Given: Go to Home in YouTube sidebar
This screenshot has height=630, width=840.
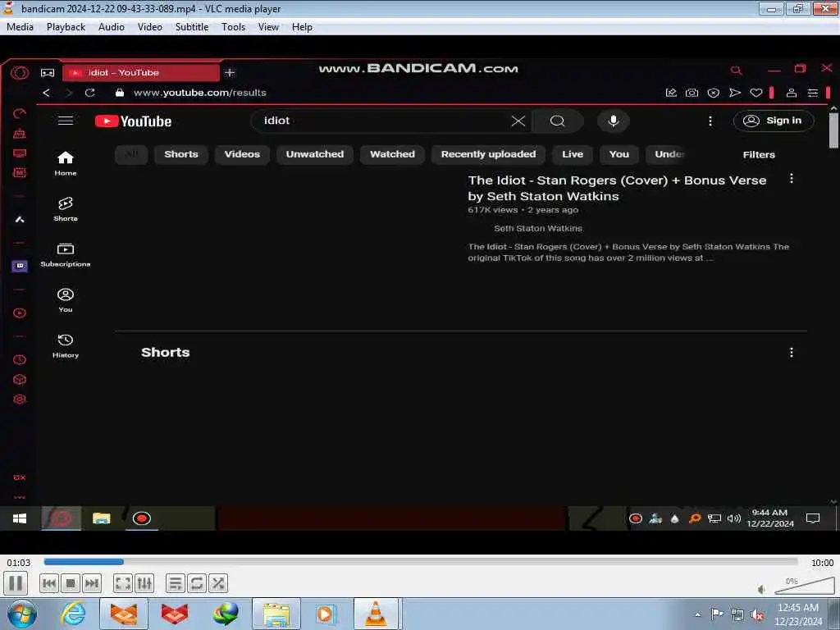Looking at the screenshot, I should (66, 163).
